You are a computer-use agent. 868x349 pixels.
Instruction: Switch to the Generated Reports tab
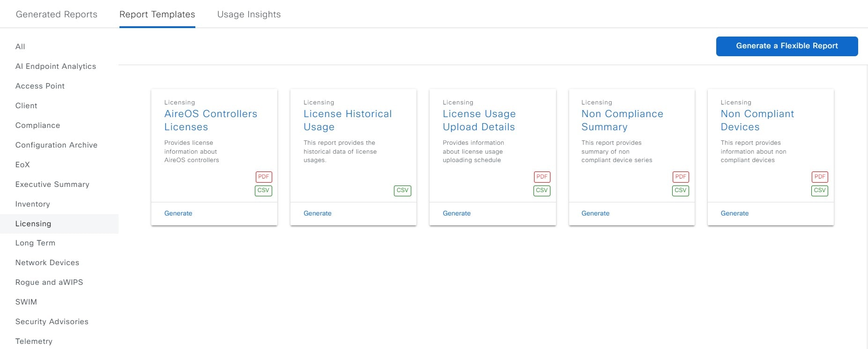[57, 15]
